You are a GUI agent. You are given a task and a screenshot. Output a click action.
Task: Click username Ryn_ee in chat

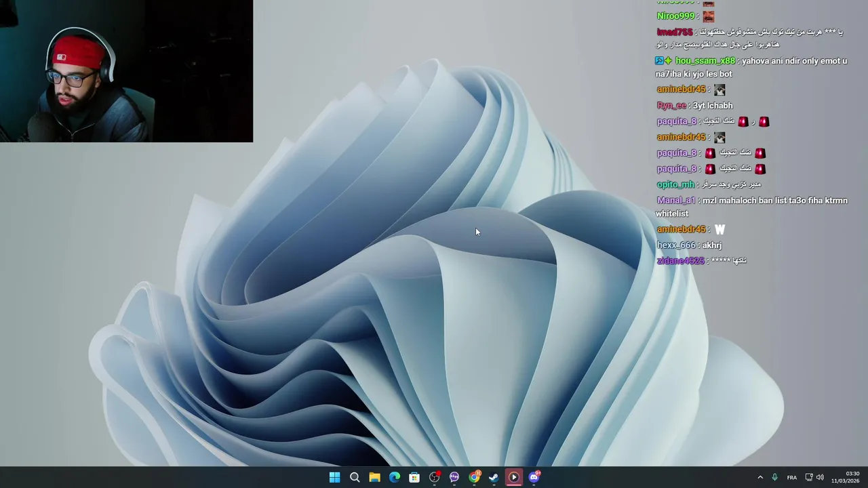click(671, 106)
